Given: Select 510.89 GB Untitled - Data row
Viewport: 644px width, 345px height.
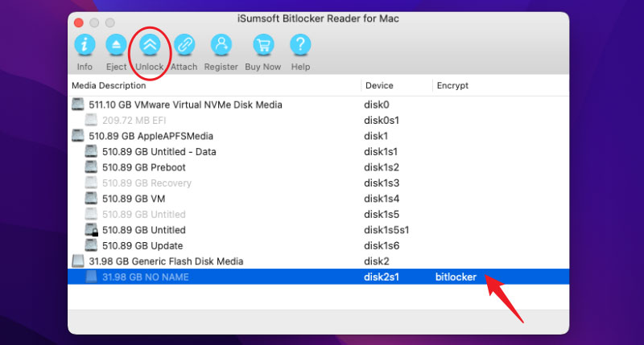Looking at the screenshot, I should (318, 152).
